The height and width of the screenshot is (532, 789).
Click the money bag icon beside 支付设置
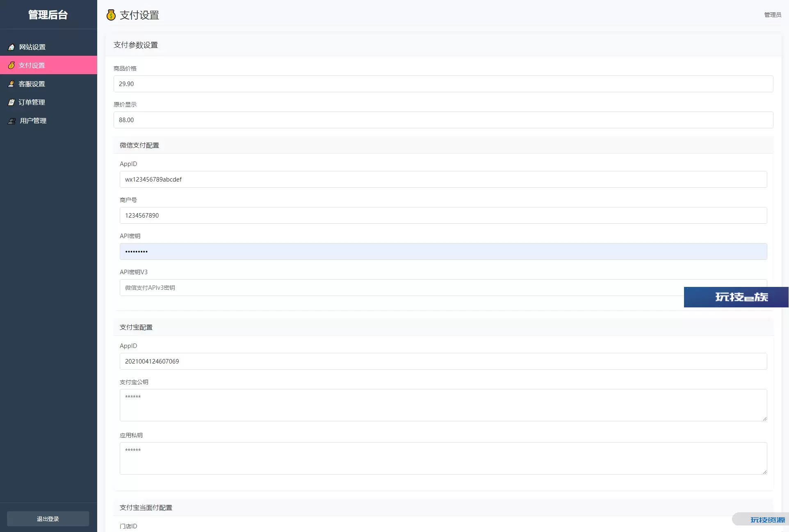[x=11, y=66]
